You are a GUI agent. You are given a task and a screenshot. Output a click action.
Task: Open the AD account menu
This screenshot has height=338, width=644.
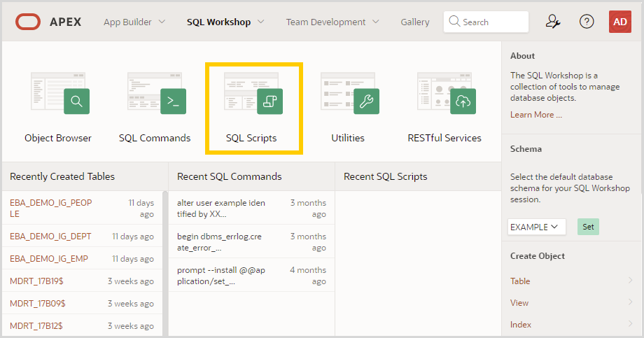[619, 22]
